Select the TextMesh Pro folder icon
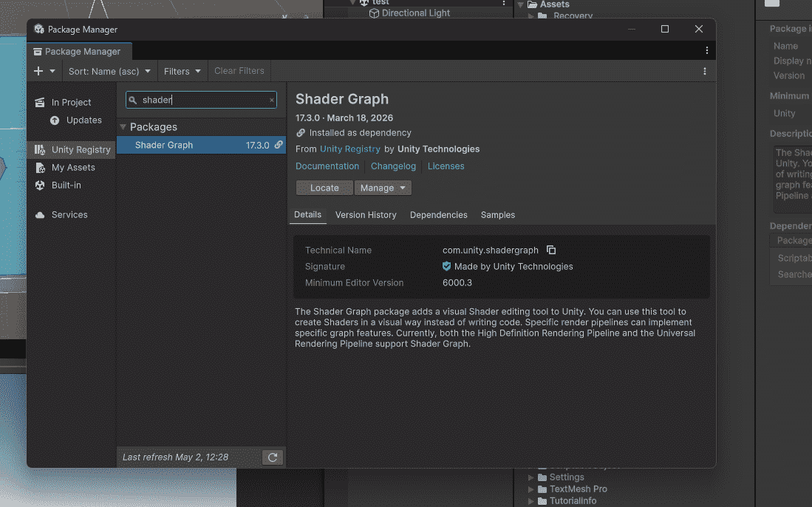812x507 pixels. click(542, 489)
